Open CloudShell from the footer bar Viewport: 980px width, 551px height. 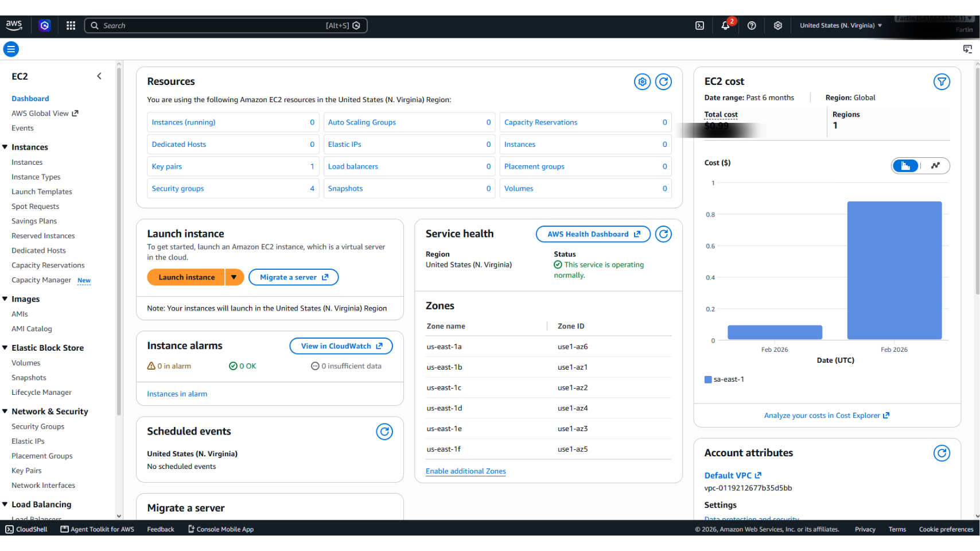pos(26,529)
